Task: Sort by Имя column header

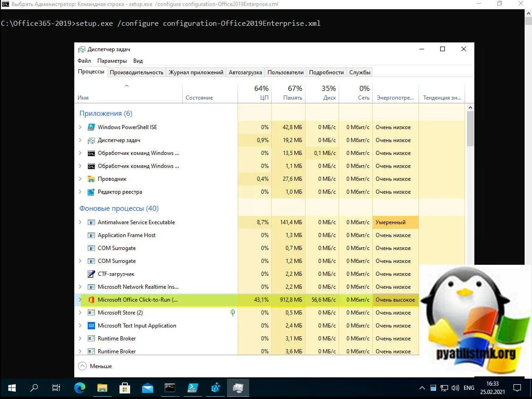Action: pyautogui.click(x=128, y=93)
